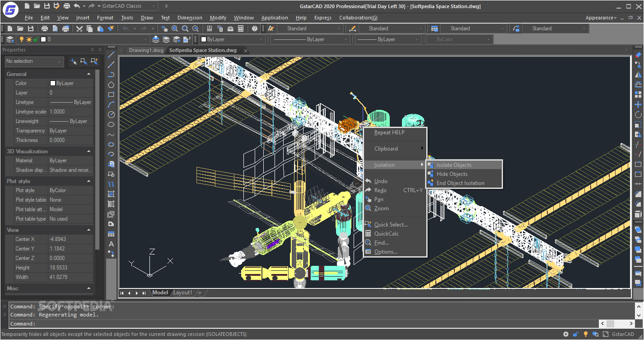Toggle layer 0 lock padlock icon
The height and width of the screenshot is (340, 644).
pyautogui.click(x=36, y=39)
